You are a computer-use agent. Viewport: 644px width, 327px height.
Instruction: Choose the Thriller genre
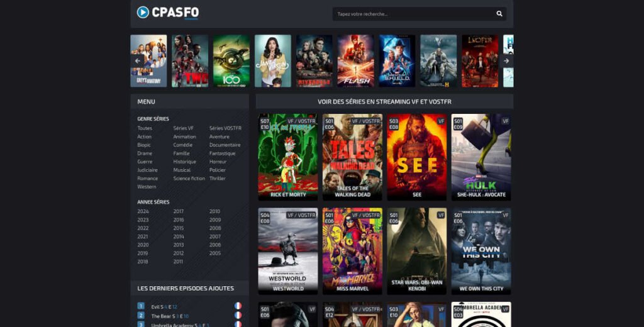click(217, 179)
